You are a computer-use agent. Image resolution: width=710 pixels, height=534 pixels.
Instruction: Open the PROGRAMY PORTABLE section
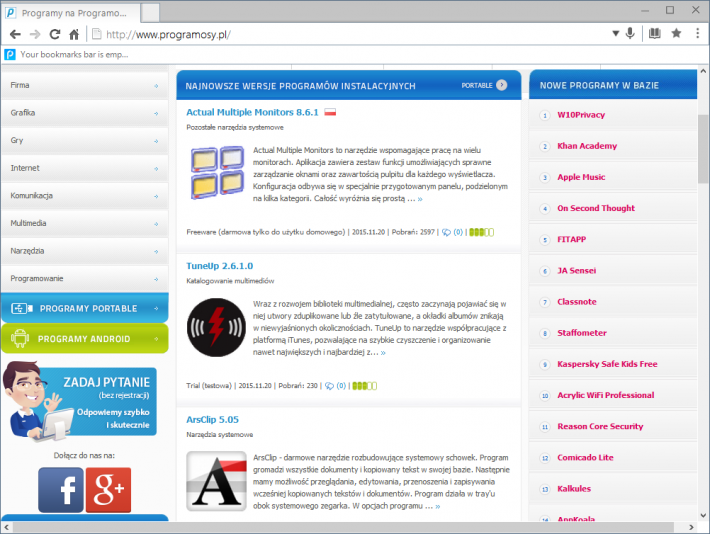click(x=85, y=308)
